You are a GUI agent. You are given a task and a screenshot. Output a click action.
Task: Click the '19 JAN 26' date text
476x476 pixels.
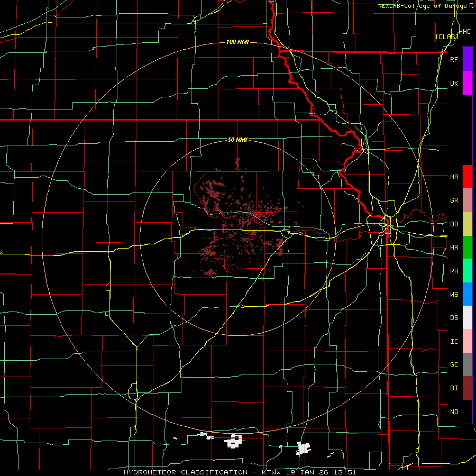307,472
